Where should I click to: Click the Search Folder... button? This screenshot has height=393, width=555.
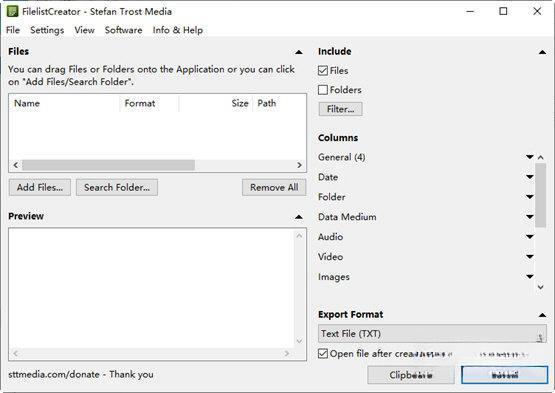click(x=117, y=187)
